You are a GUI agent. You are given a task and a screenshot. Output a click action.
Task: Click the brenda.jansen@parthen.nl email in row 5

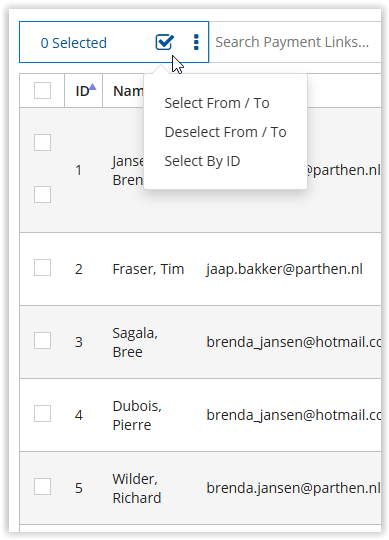click(x=293, y=488)
